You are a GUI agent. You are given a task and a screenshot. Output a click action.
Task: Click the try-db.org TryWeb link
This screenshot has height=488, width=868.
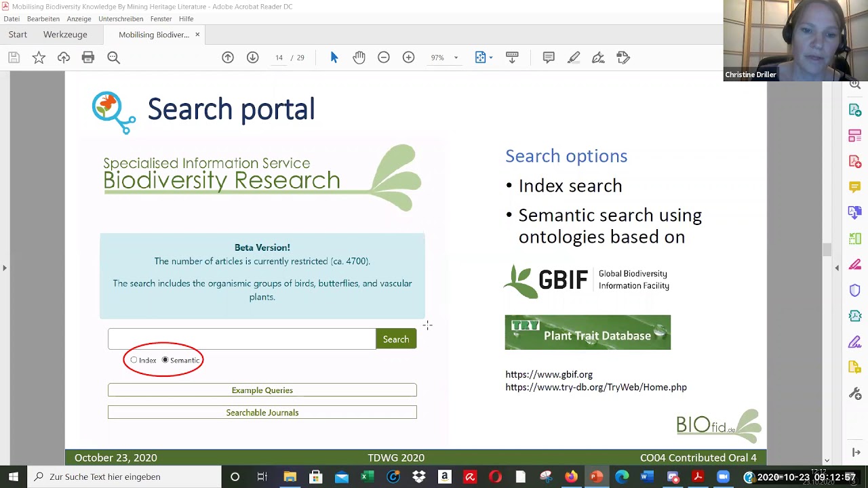pos(596,387)
